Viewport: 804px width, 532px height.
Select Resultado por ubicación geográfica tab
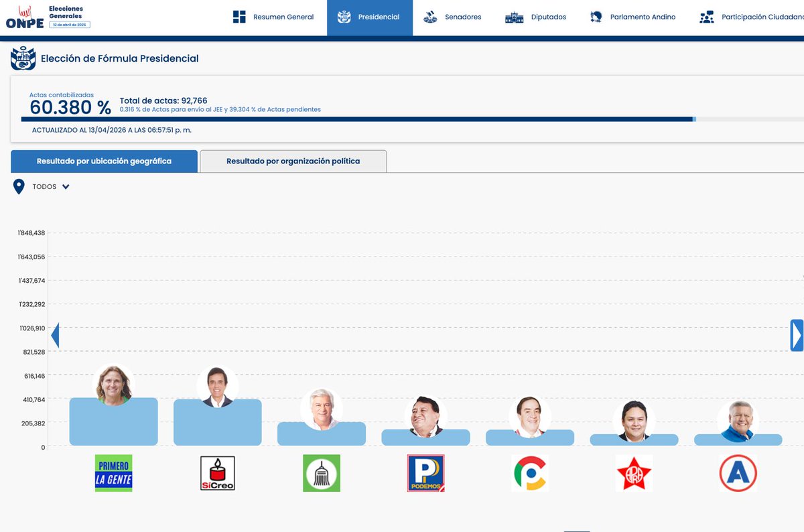[104, 161]
